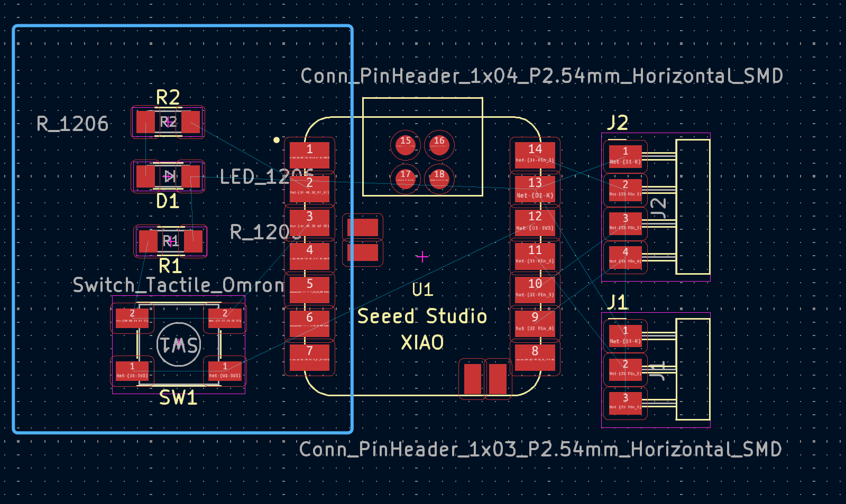Select the yellow R1 reference label

(x=170, y=266)
